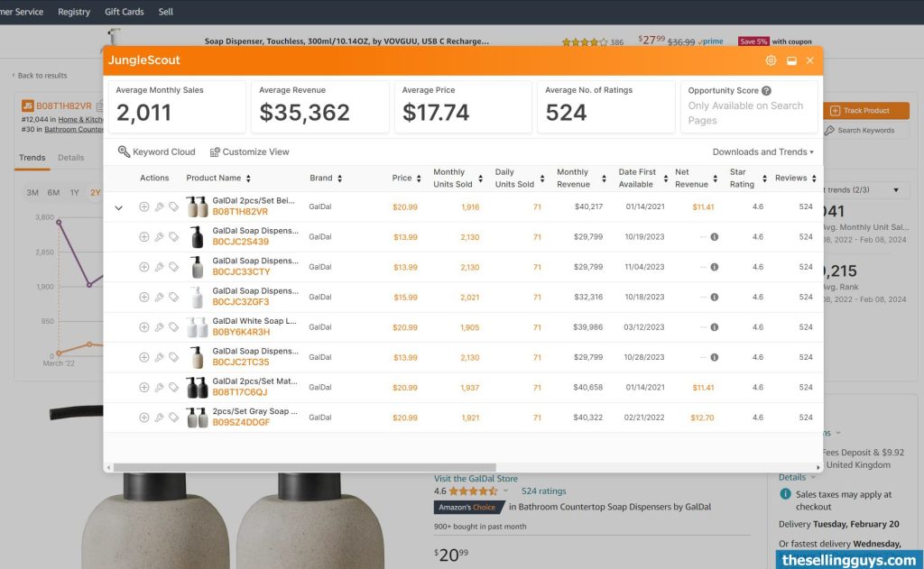The width and height of the screenshot is (924, 569).
Task: Click add icon for B0CJC2S439 row
Action: [x=143, y=237]
